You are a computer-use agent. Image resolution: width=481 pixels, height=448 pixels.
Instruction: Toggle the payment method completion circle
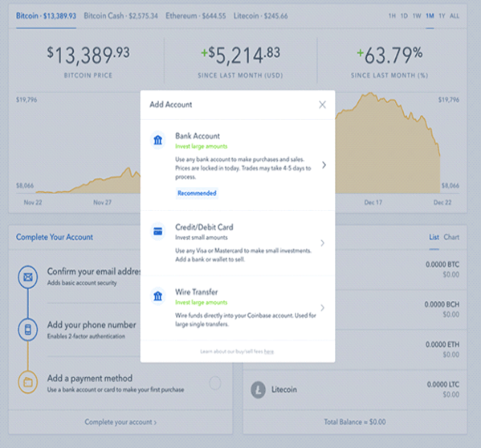215,383
